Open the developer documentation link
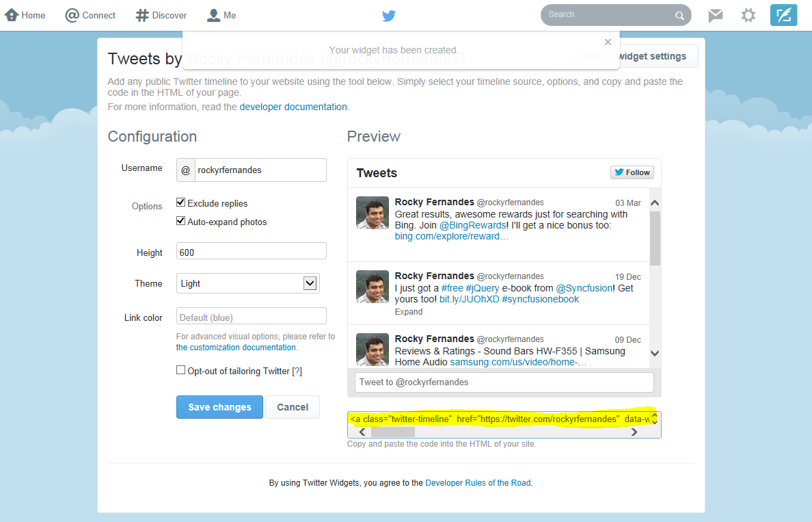Image resolution: width=812 pixels, height=522 pixels. coord(293,107)
